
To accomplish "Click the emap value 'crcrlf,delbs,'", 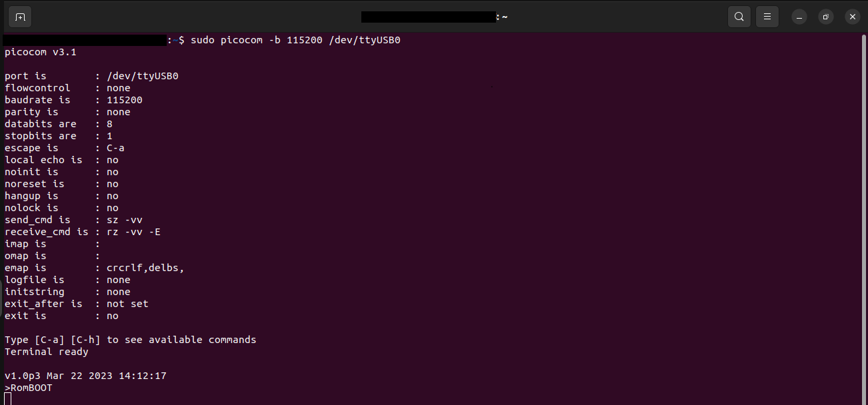I will [x=145, y=268].
